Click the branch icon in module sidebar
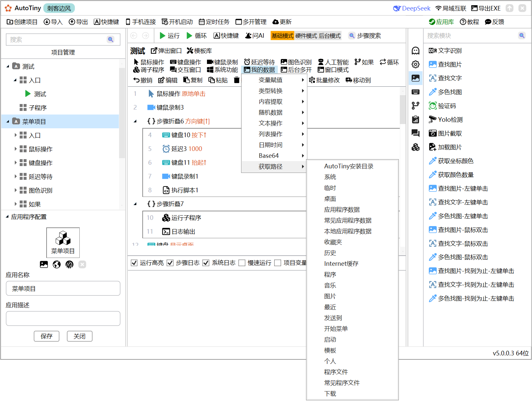 pyautogui.click(x=416, y=106)
